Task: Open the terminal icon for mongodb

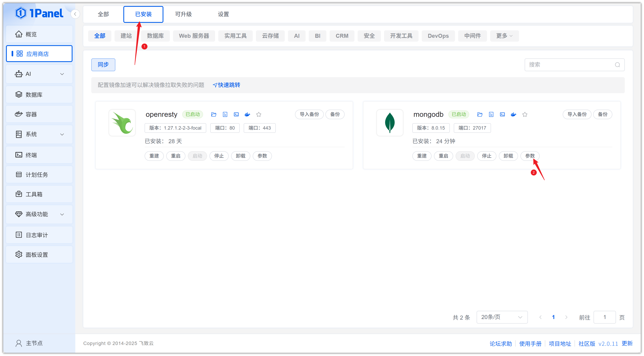Action: pyautogui.click(x=502, y=114)
